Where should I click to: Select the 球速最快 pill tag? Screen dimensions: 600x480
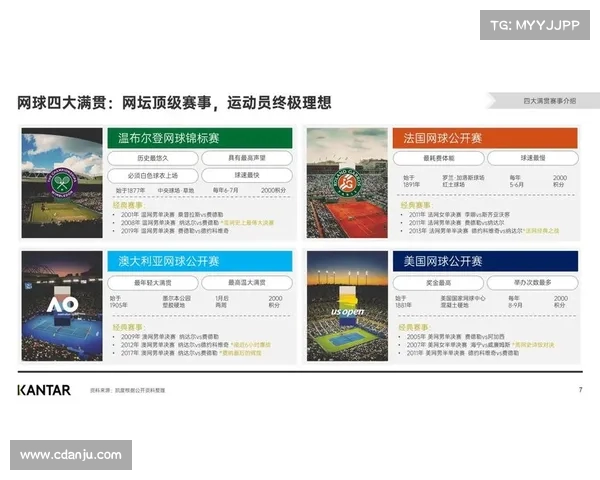point(247,175)
